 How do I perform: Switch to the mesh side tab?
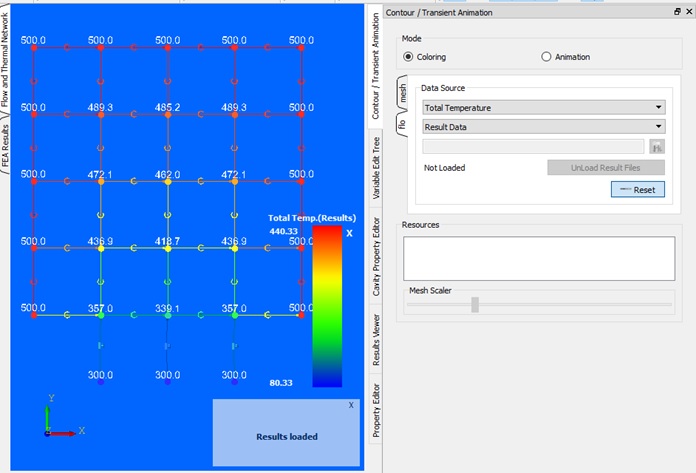402,95
